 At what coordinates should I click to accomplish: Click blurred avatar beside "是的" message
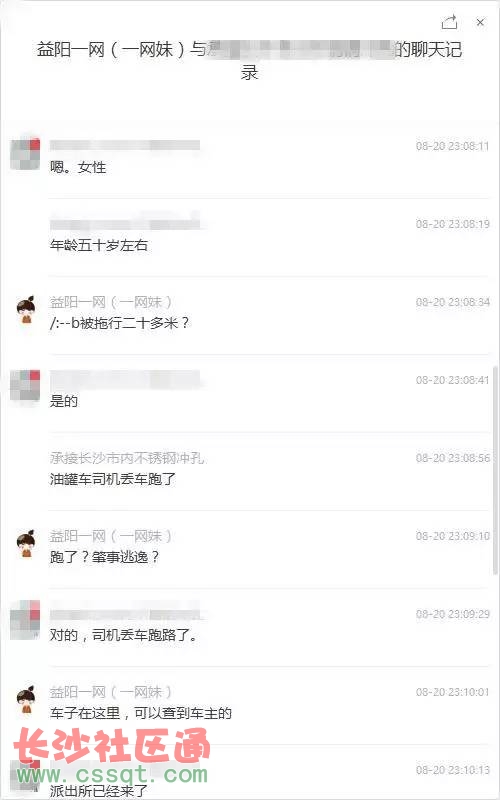pos(25,386)
